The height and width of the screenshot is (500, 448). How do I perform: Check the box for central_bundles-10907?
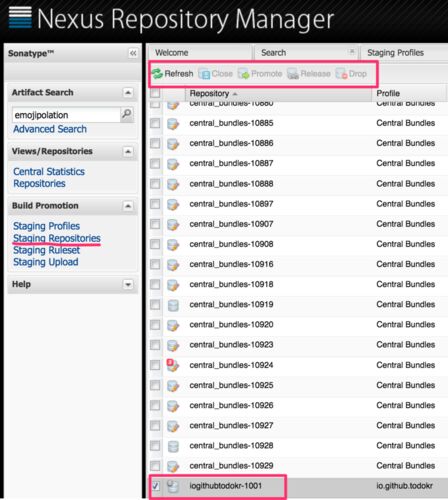pos(155,224)
